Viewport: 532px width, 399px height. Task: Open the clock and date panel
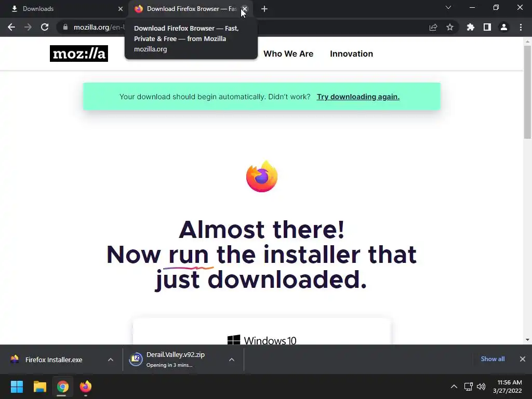point(508,387)
